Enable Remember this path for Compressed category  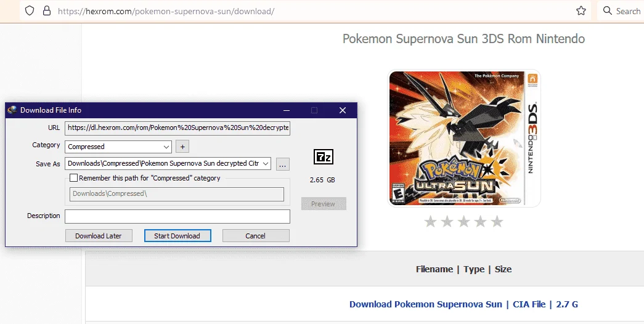pyautogui.click(x=73, y=178)
